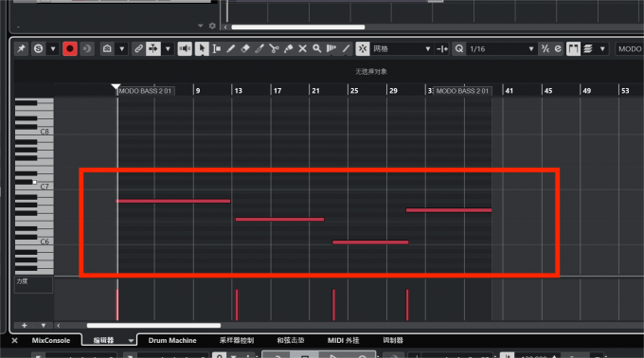Select the Time Warp tool
The height and width of the screenshot is (358, 644).
click(331, 49)
